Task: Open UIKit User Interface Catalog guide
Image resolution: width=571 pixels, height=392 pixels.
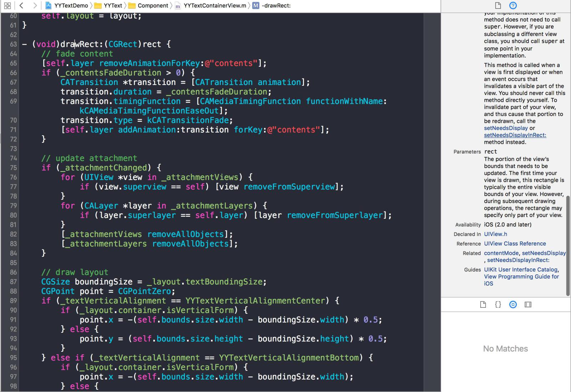Action: pos(521,270)
